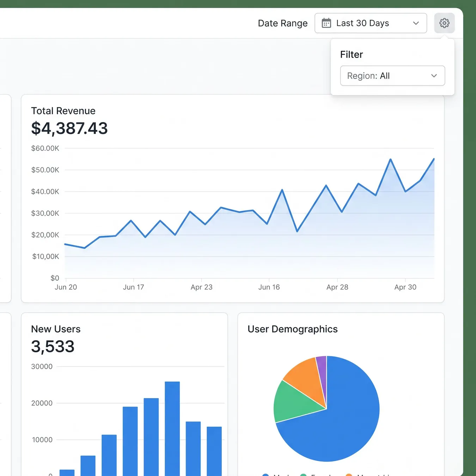476x476 pixels.
Task: Click the New Users title
Action: [x=56, y=329]
